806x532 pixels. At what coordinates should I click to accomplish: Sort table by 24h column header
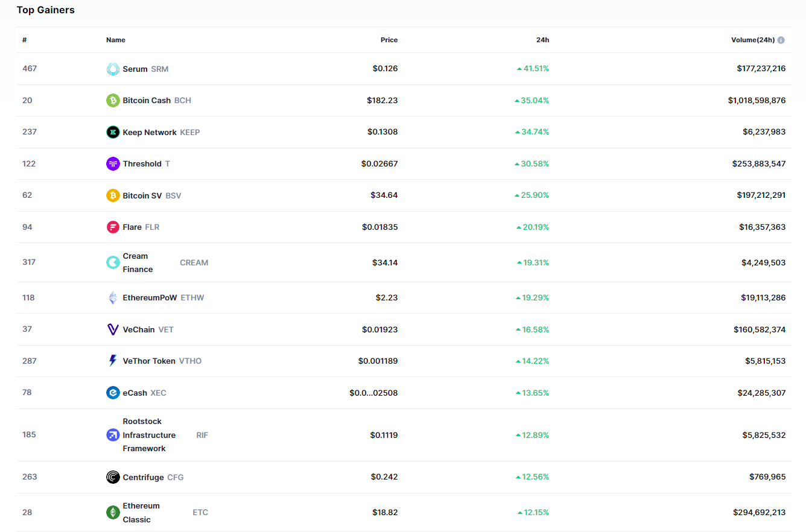coord(542,40)
